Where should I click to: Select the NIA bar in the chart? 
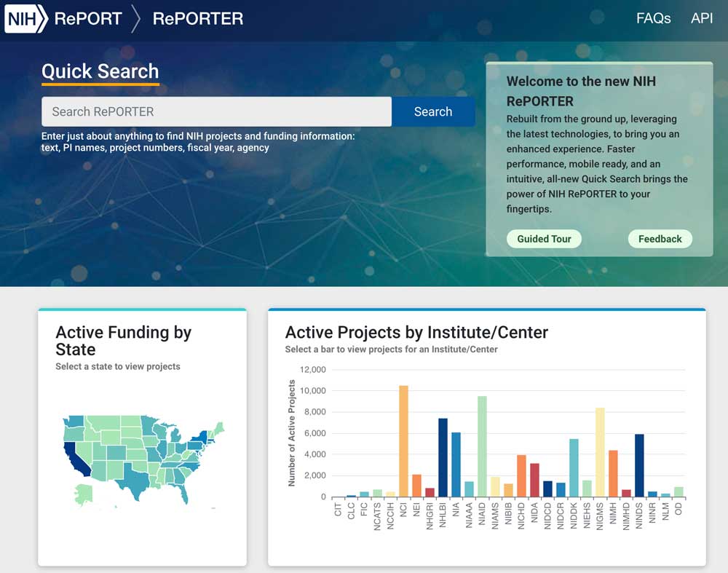456,465
